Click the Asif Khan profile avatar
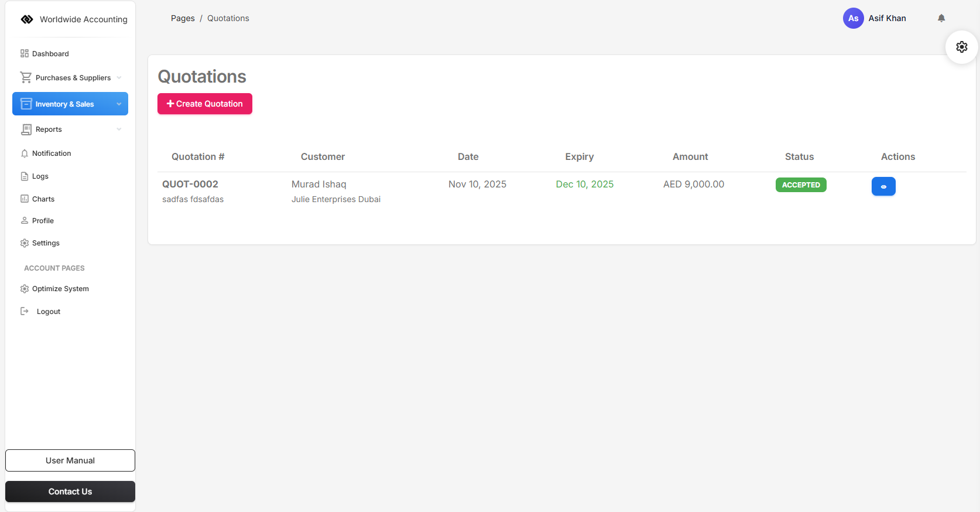The width and height of the screenshot is (980, 512). (853, 18)
